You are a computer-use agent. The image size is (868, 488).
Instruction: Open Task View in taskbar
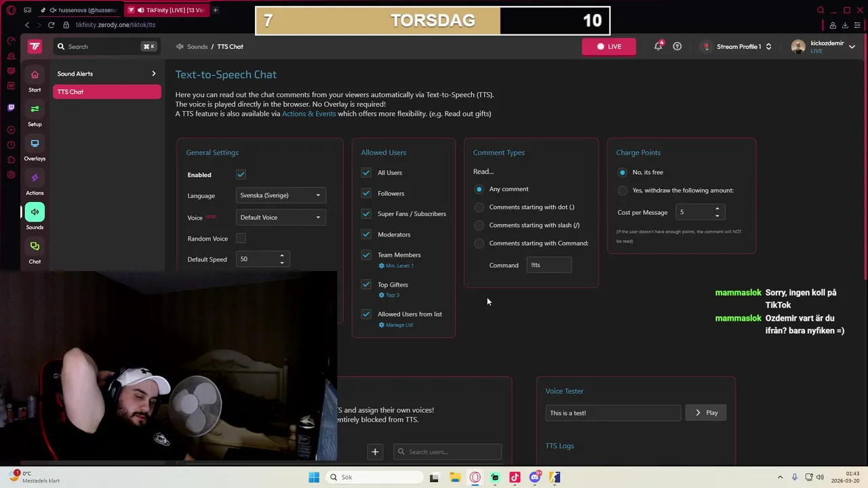434,477
